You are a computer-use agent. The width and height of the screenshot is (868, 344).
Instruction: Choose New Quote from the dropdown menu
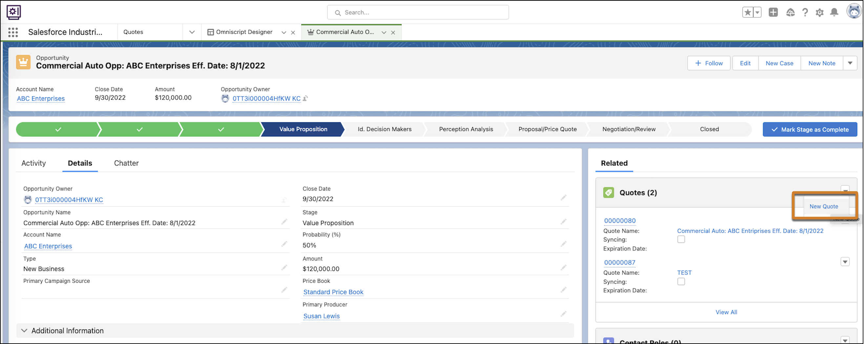click(x=823, y=206)
